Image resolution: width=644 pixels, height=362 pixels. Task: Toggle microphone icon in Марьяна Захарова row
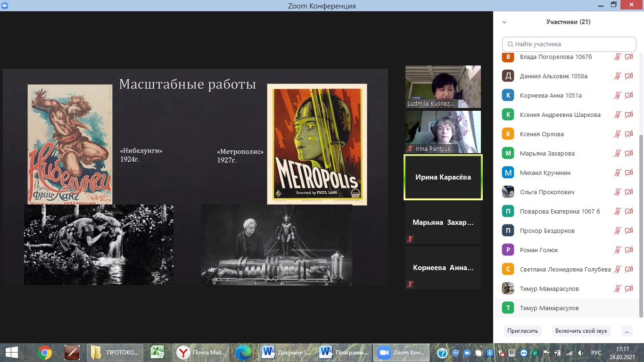click(617, 153)
